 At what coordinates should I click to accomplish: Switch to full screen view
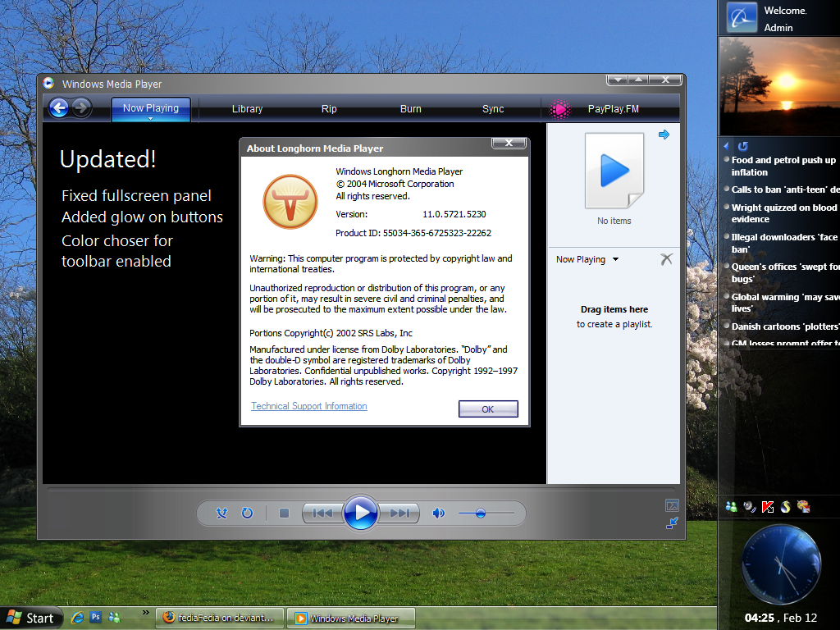pyautogui.click(x=672, y=505)
